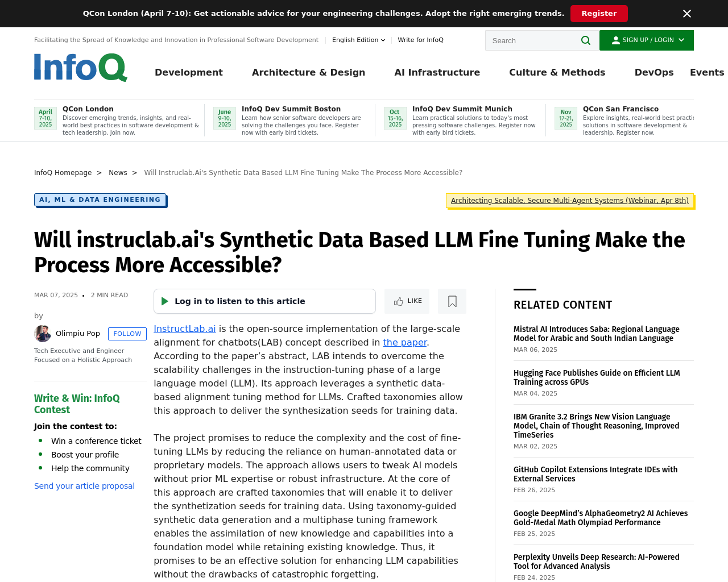
Task: Open the Multi-Agent Systems webinar link
Action: coord(570,201)
